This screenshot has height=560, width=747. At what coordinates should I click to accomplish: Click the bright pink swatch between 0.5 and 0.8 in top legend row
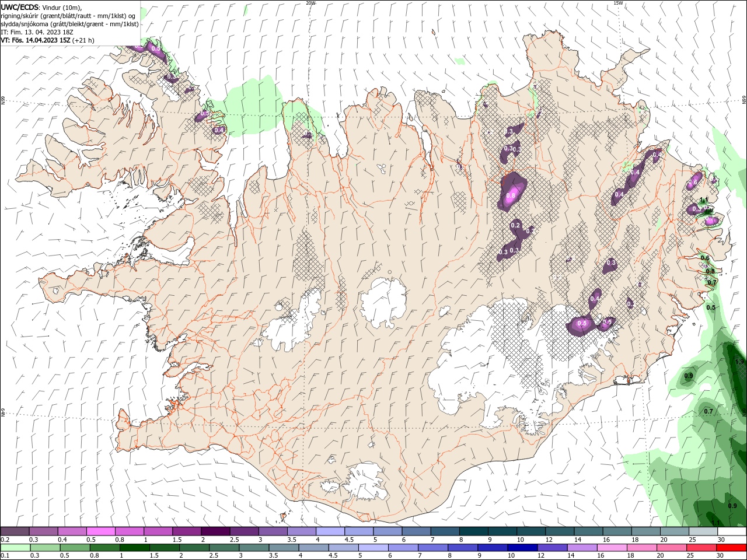(x=100, y=531)
